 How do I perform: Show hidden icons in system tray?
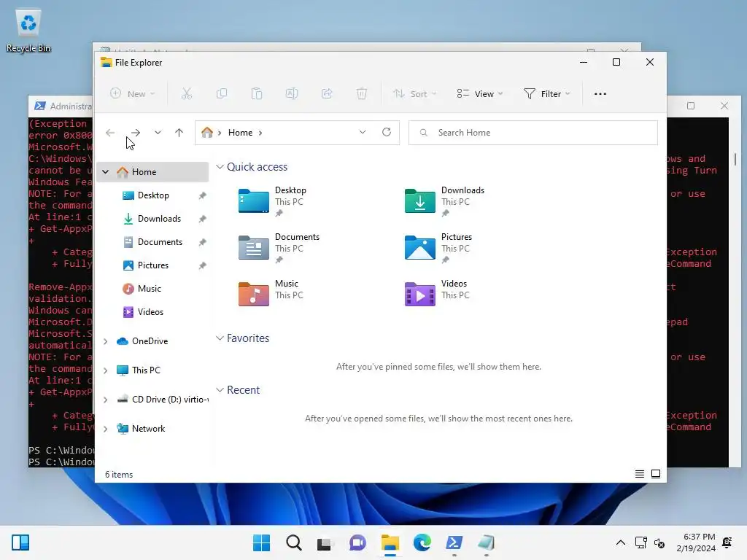pos(621,542)
